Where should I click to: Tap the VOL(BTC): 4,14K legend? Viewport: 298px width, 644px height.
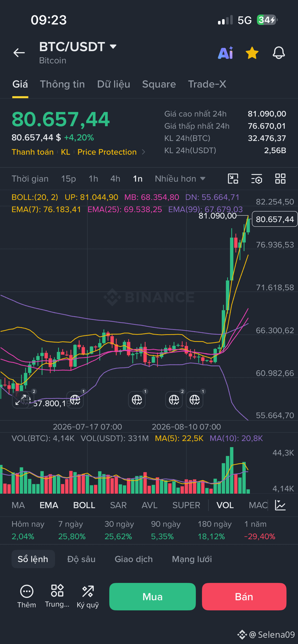click(43, 438)
